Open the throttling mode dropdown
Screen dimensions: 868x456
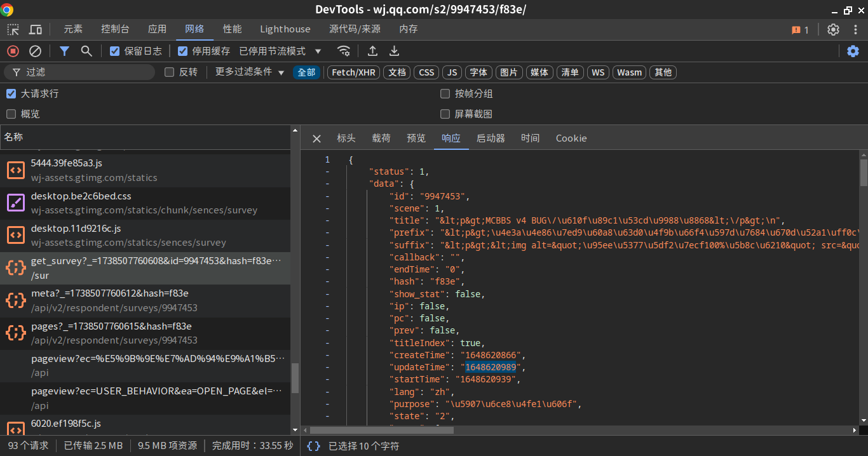click(x=280, y=51)
